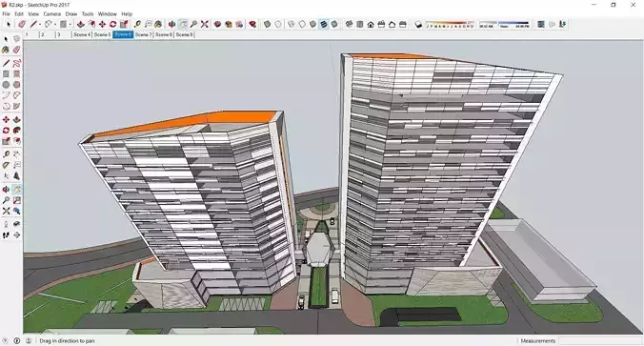Pick the Line tool in top toolbar
Image resolution: width=644 pixels, height=346 pixels.
click(33, 24)
